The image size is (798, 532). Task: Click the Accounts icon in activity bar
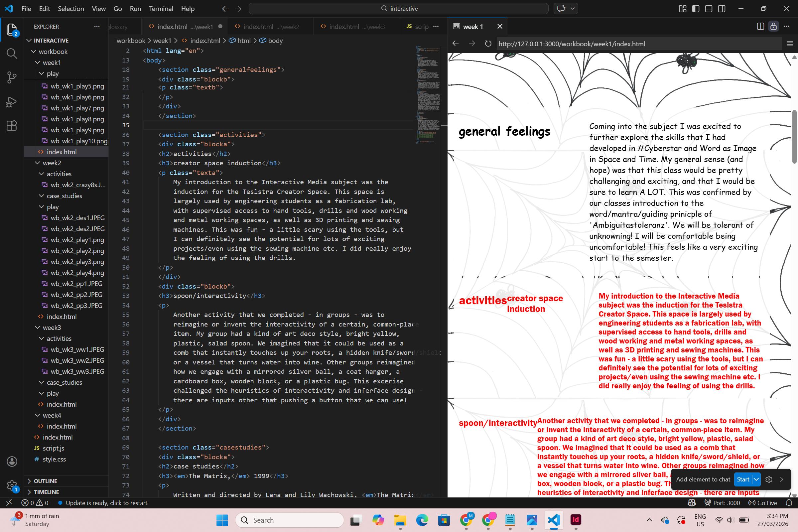(12, 462)
